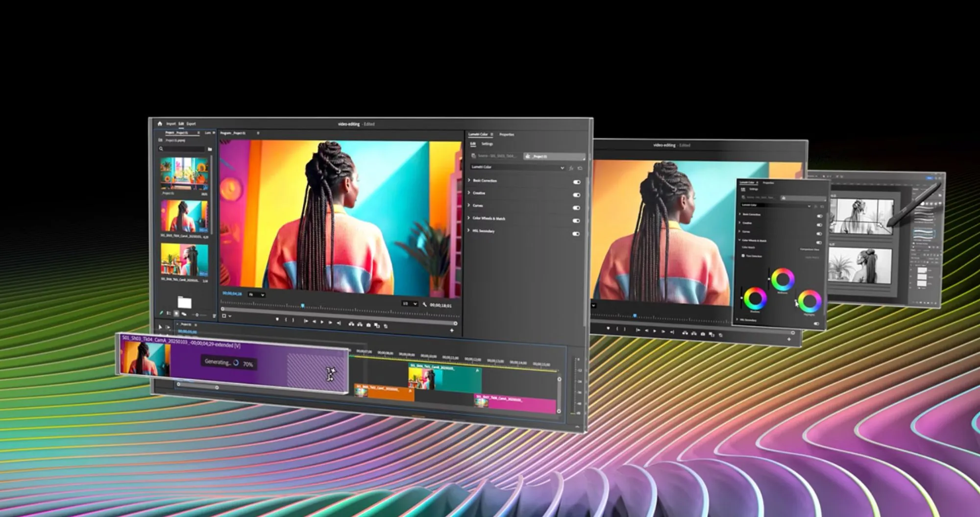Click the Go to Out button
Image resolution: width=980 pixels, height=517 pixels.
[338, 323]
